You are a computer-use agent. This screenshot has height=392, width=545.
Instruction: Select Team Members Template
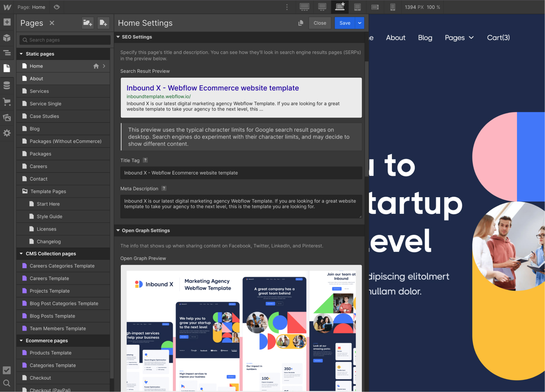pyautogui.click(x=63, y=328)
